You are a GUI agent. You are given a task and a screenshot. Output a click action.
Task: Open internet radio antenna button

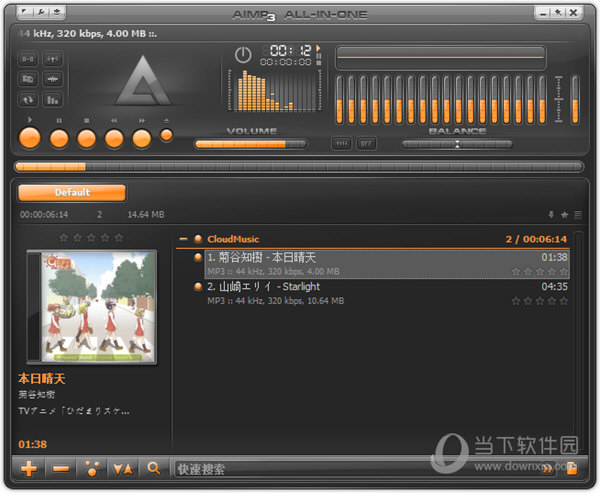point(52,59)
